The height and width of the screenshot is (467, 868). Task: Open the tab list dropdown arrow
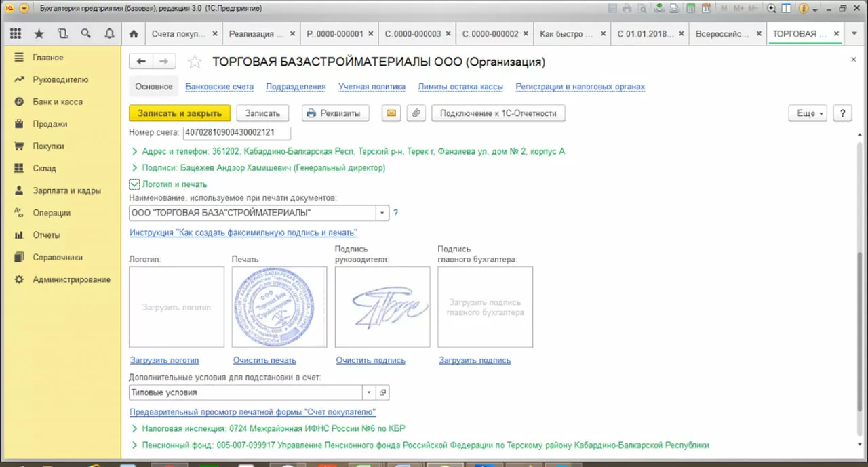(855, 33)
